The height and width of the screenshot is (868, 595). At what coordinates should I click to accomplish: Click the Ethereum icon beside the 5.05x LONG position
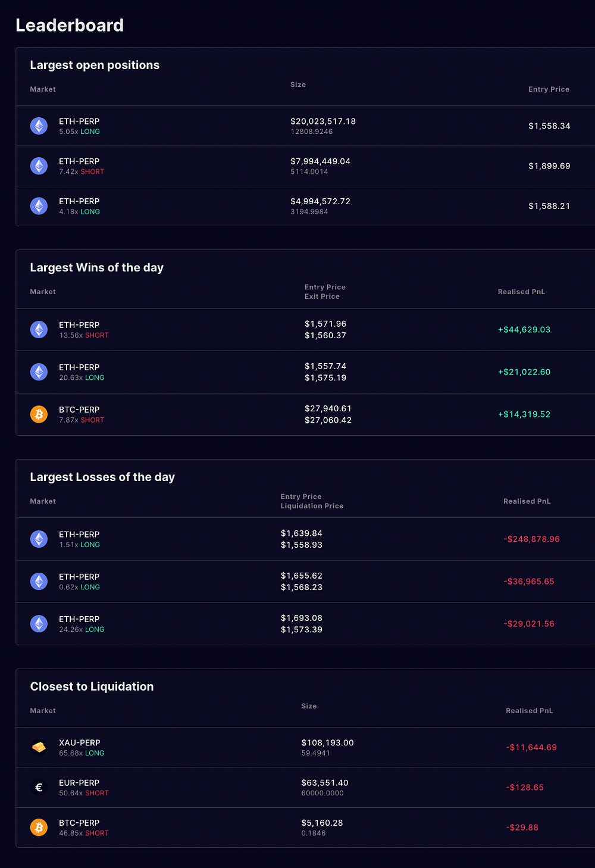coord(39,126)
